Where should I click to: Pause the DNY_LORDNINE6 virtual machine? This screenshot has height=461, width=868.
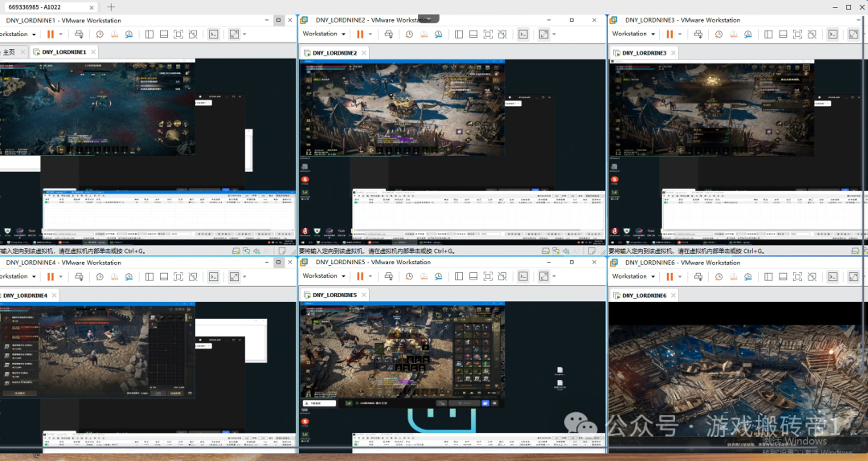[x=669, y=277]
